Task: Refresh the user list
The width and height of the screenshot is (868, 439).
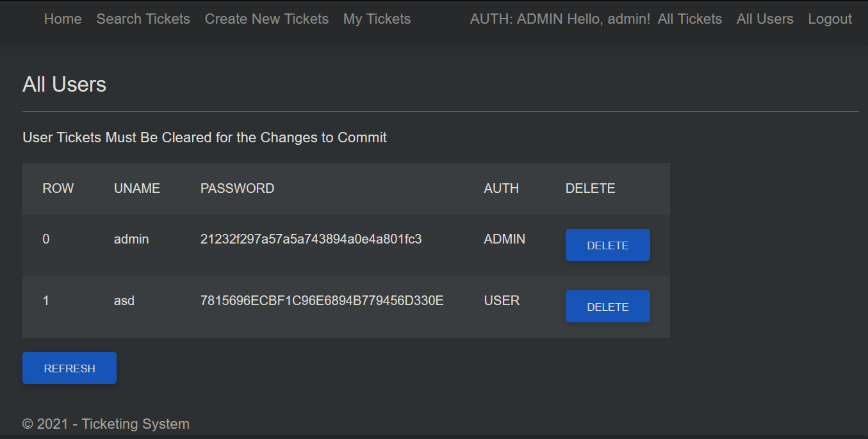Action: point(69,368)
